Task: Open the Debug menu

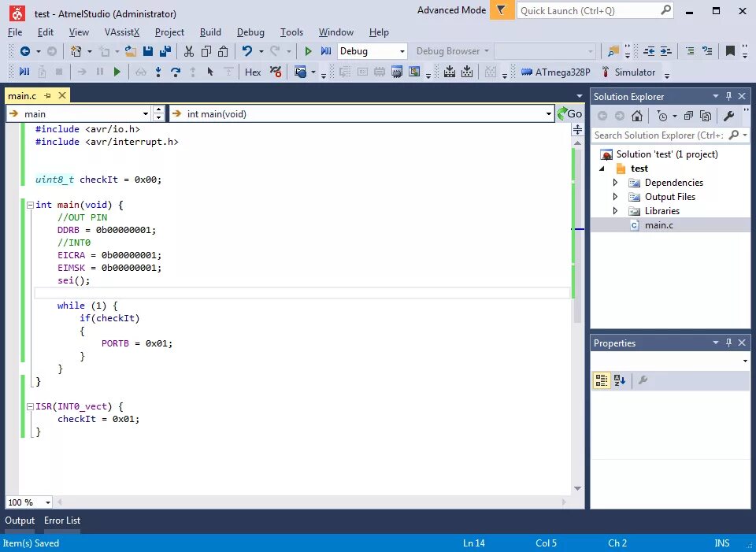Action: pos(250,31)
